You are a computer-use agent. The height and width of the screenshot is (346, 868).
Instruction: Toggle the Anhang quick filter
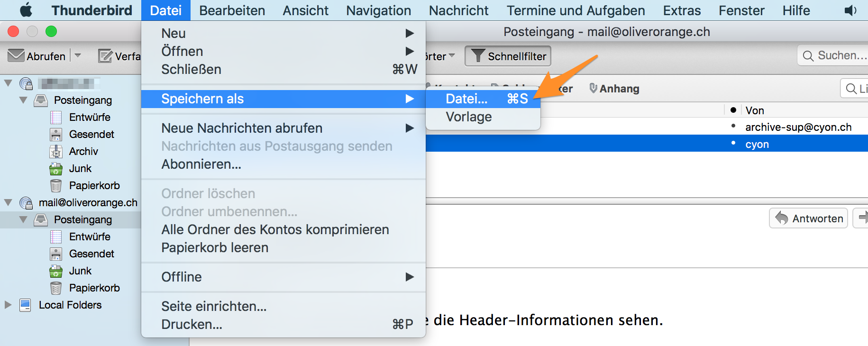[614, 89]
